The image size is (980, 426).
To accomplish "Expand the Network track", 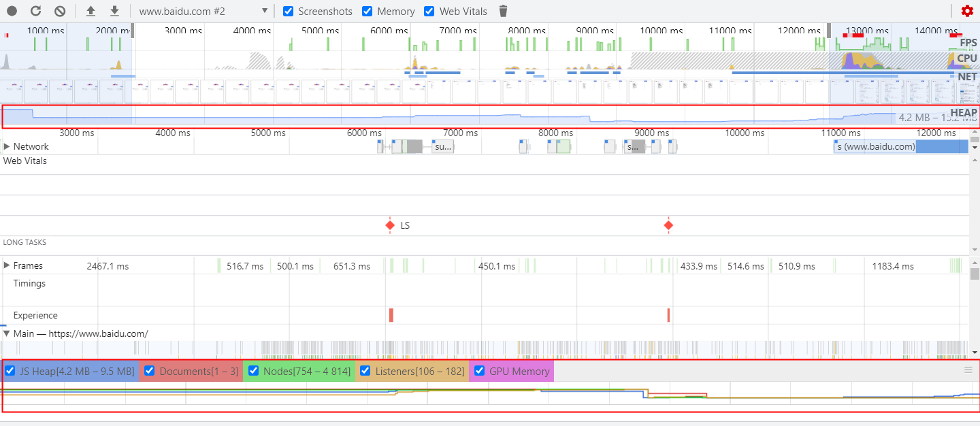I will point(7,146).
